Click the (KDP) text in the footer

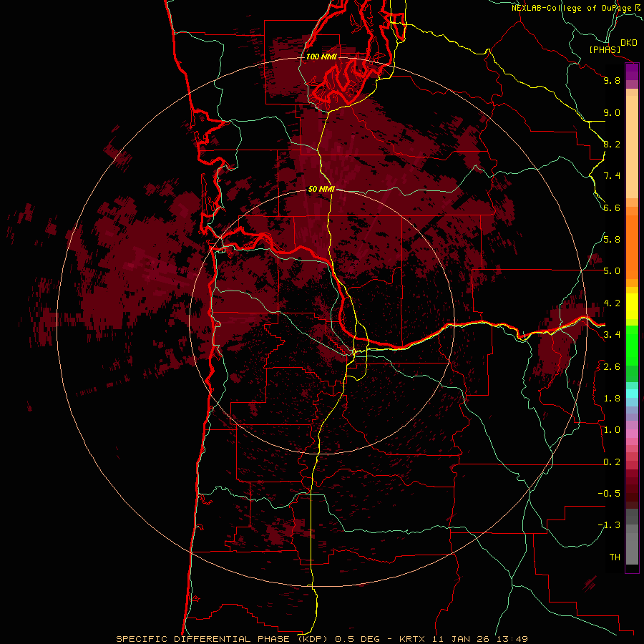coord(313,639)
